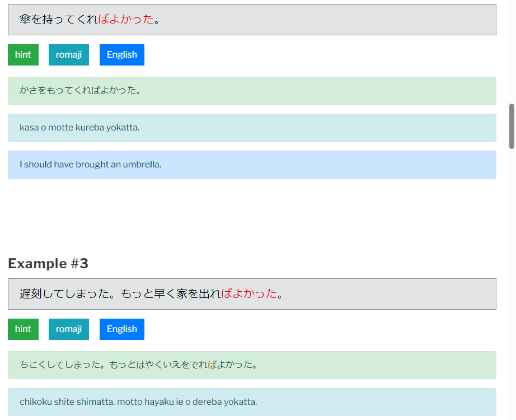Toggle the first romaji button
The image size is (516, 420).
69,55
